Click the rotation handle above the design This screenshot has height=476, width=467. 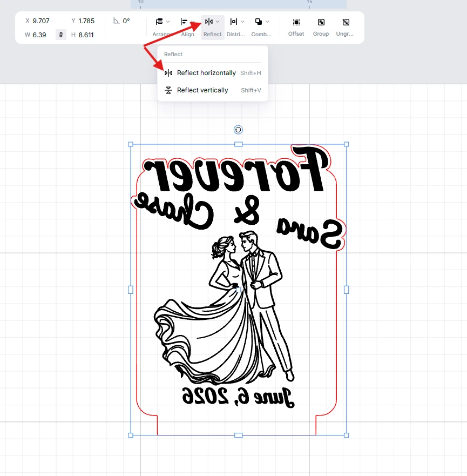click(x=238, y=130)
